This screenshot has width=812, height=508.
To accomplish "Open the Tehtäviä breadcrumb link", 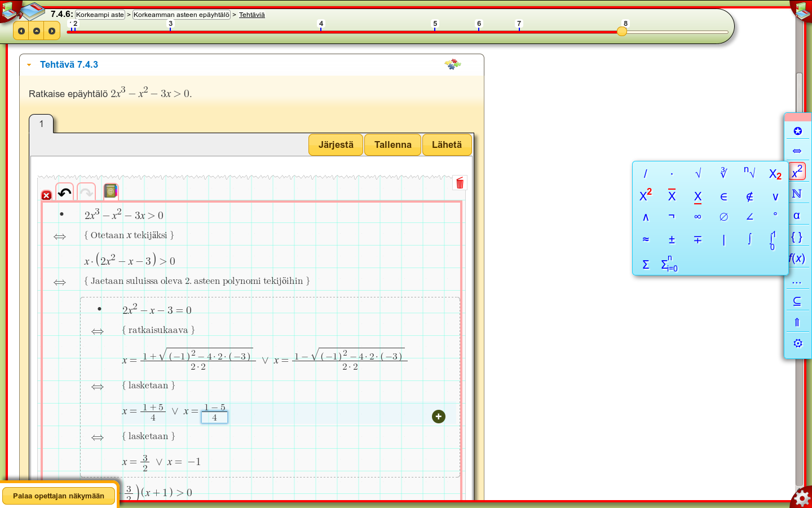I will [x=251, y=15].
